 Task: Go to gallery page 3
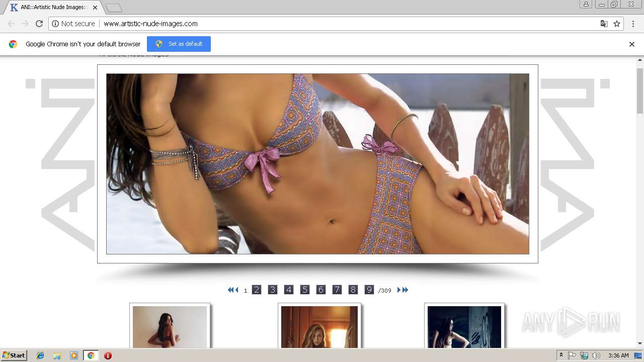[273, 290]
